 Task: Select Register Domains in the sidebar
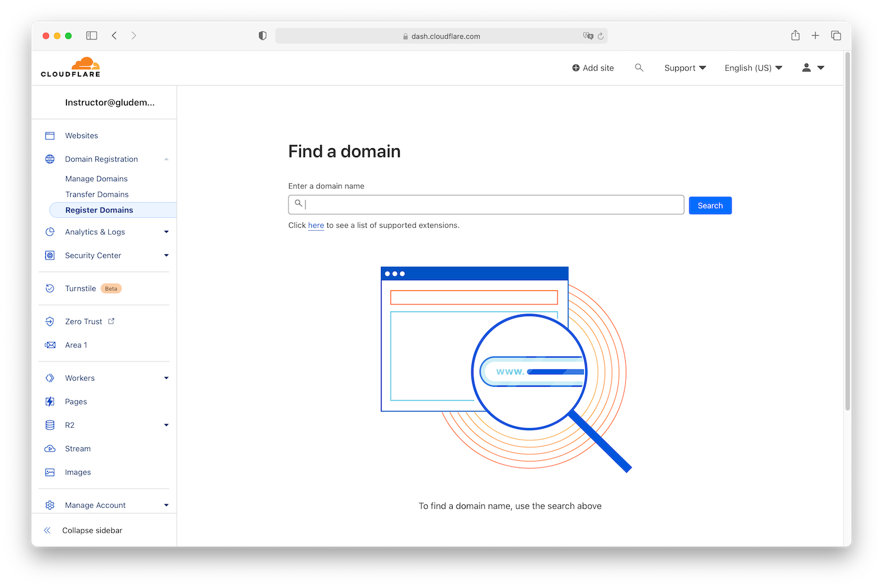click(x=113, y=210)
